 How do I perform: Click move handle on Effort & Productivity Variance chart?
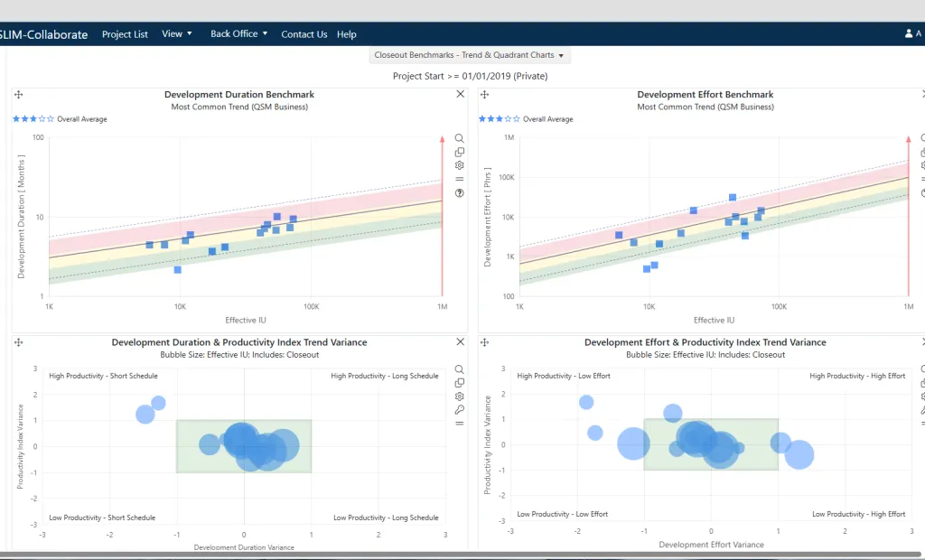pyautogui.click(x=484, y=342)
